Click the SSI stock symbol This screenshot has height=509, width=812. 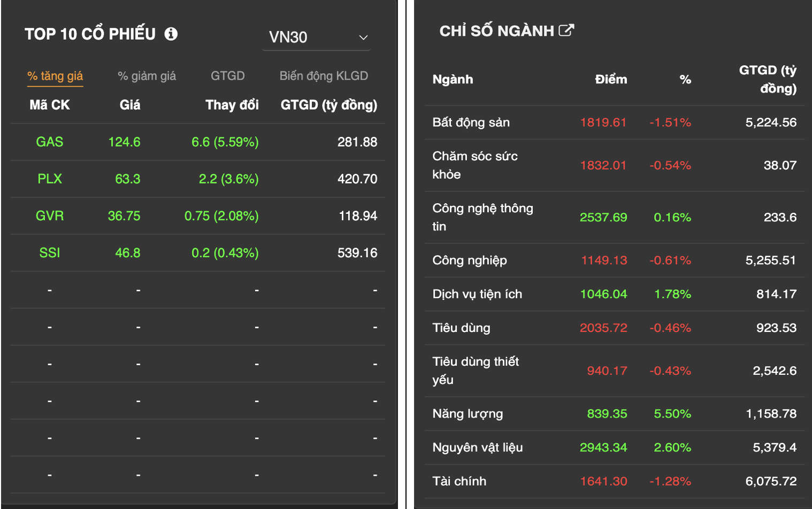[50, 253]
